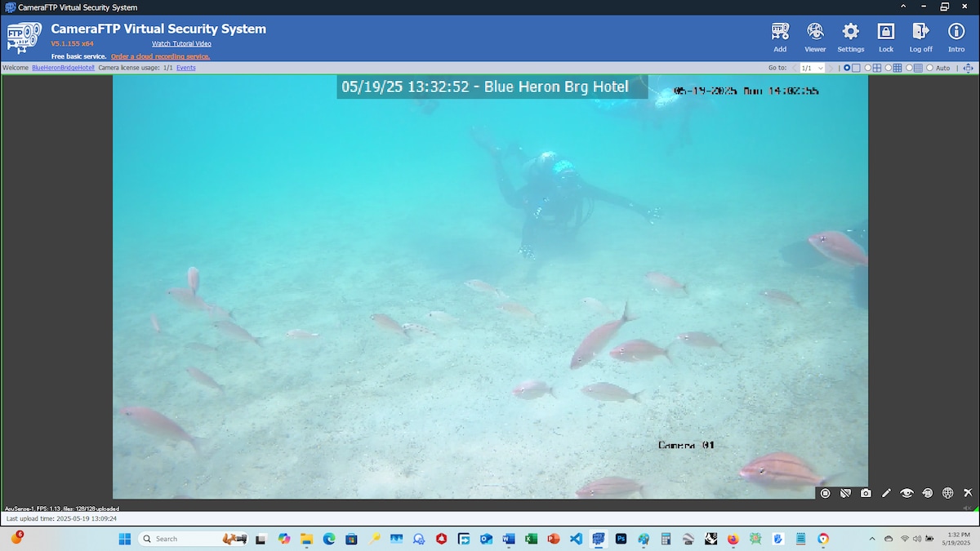Open Settings via the gear icon
Viewport: 980px width, 551px height.
(x=850, y=36)
